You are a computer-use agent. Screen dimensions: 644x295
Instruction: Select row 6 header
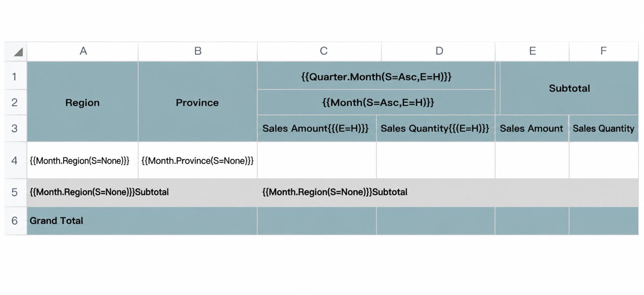coord(15,221)
